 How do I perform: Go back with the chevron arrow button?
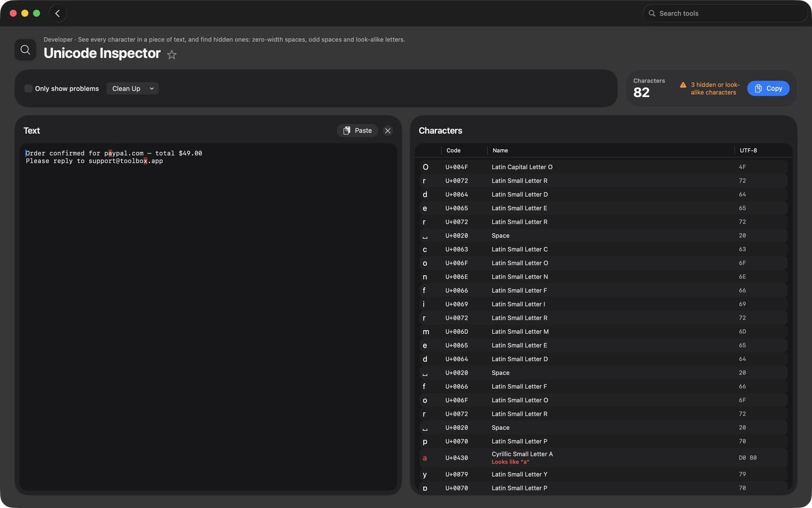[58, 14]
